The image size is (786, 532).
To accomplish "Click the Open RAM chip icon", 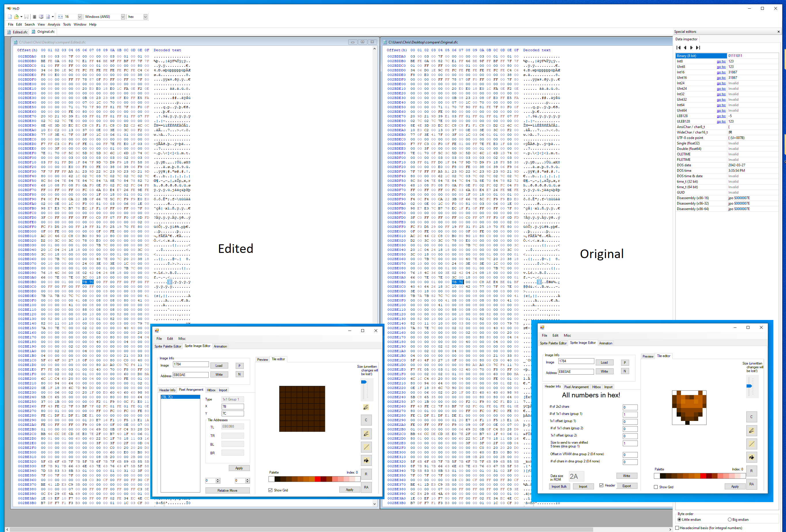I will pos(35,17).
